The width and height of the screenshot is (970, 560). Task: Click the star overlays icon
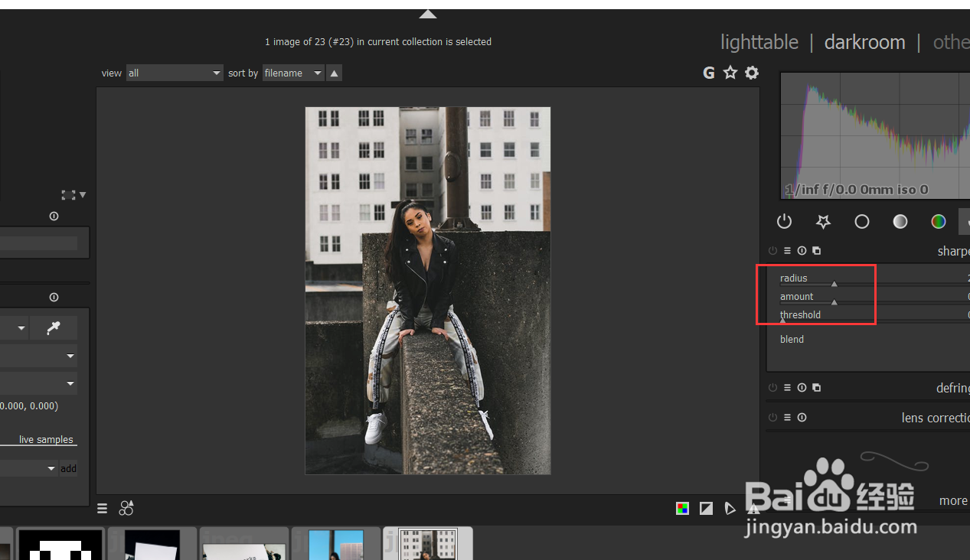click(730, 73)
